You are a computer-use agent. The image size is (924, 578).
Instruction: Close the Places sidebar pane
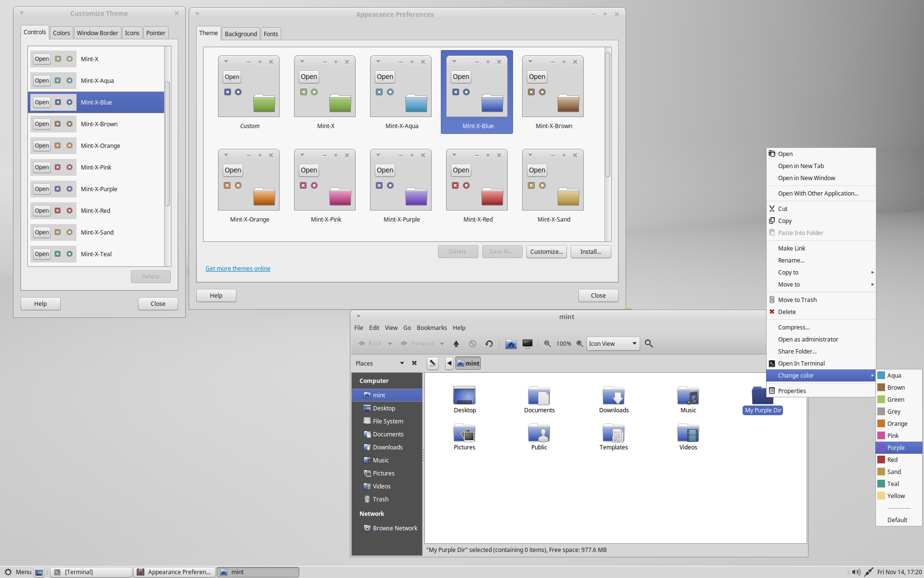pyautogui.click(x=414, y=364)
